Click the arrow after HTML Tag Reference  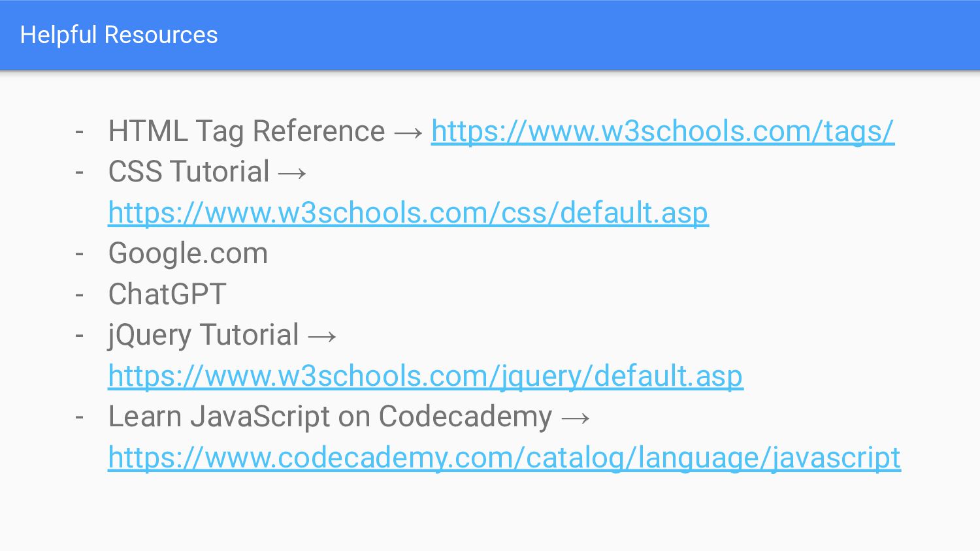click(409, 133)
